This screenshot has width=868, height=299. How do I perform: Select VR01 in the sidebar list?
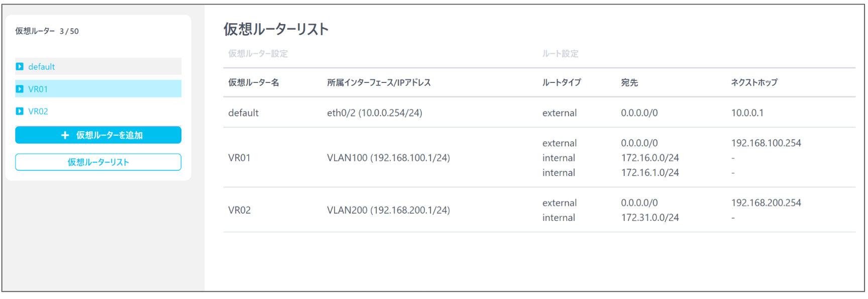point(98,89)
